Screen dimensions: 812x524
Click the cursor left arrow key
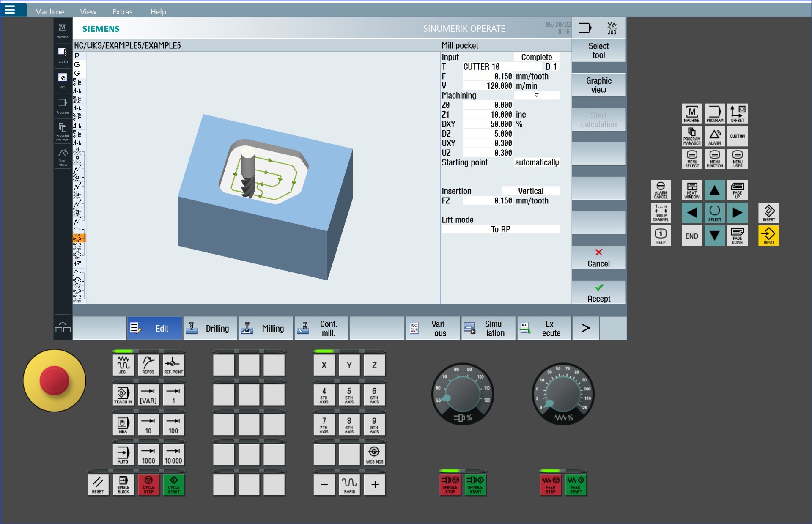pos(692,213)
